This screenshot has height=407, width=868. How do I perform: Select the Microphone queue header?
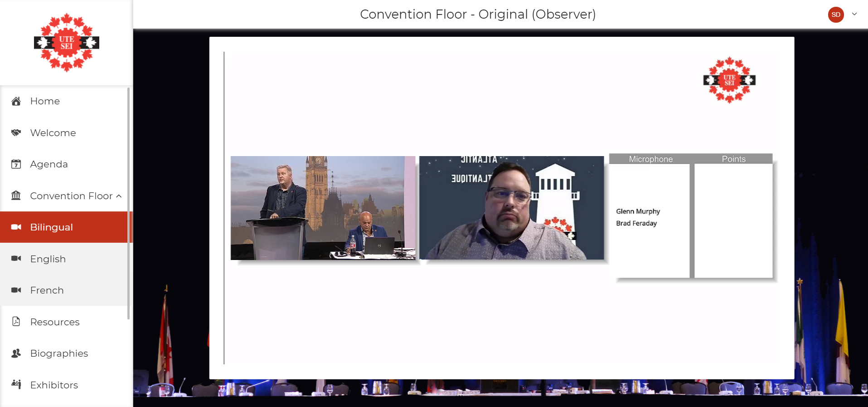pos(650,159)
